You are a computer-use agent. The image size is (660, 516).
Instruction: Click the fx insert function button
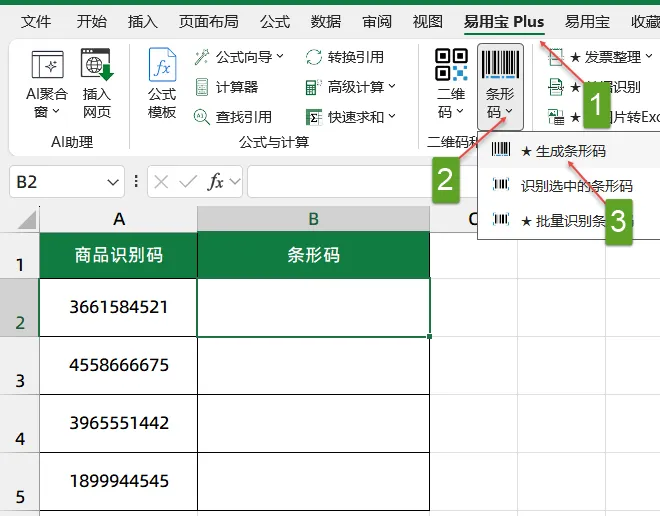tap(216, 182)
